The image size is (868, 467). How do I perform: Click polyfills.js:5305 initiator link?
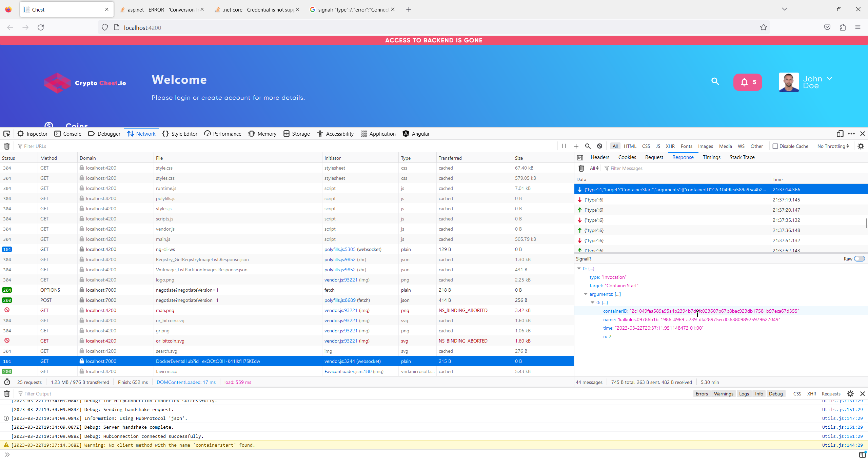[340, 249]
